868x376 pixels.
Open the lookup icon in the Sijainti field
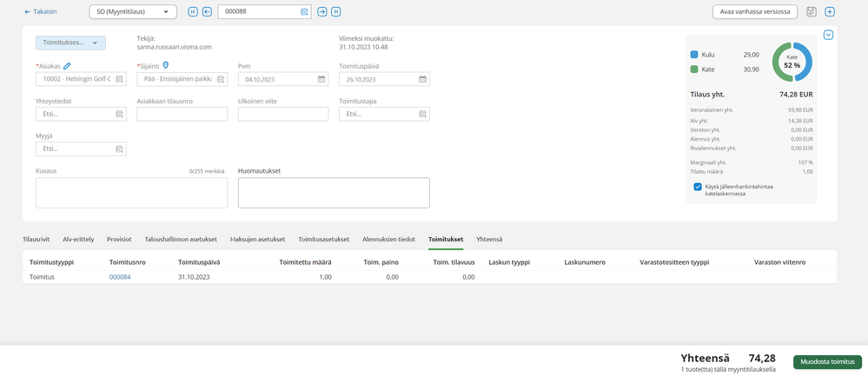tap(221, 79)
